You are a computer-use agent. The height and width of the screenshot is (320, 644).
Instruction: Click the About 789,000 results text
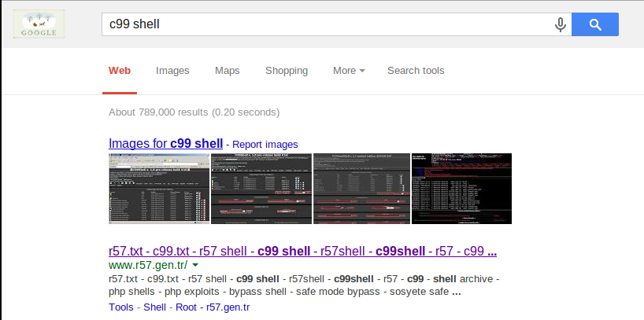coord(194,112)
